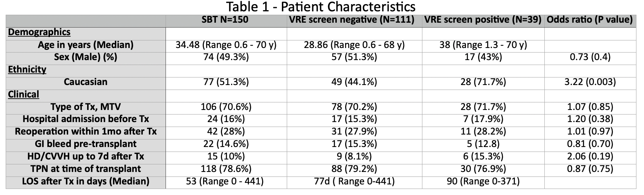Select the "HD/CVVH up to 7d after Tx" label

coord(86,156)
